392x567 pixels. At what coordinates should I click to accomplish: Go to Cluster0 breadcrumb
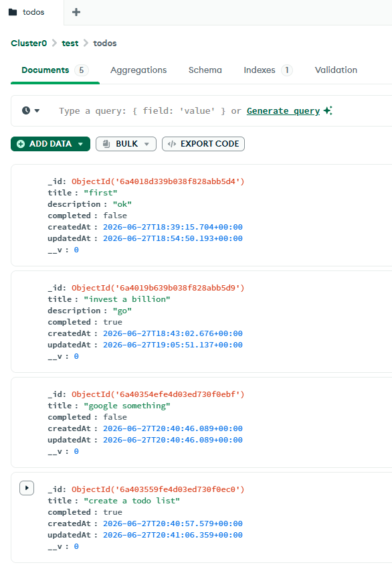click(29, 44)
